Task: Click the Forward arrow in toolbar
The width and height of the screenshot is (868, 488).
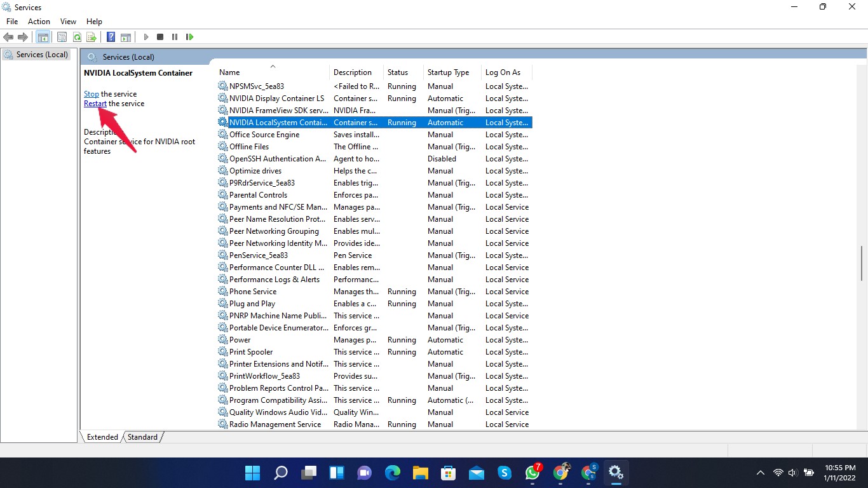Action: (x=23, y=37)
